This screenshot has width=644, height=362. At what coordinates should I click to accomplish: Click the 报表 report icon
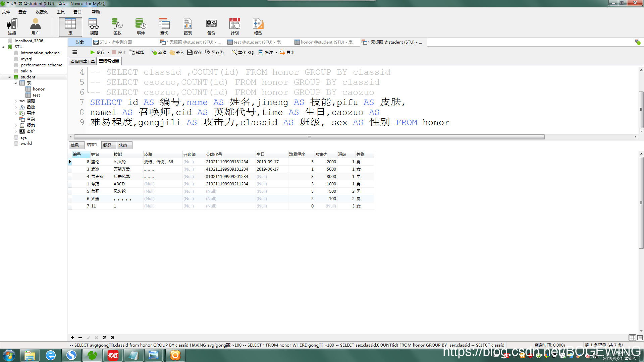tap(188, 26)
